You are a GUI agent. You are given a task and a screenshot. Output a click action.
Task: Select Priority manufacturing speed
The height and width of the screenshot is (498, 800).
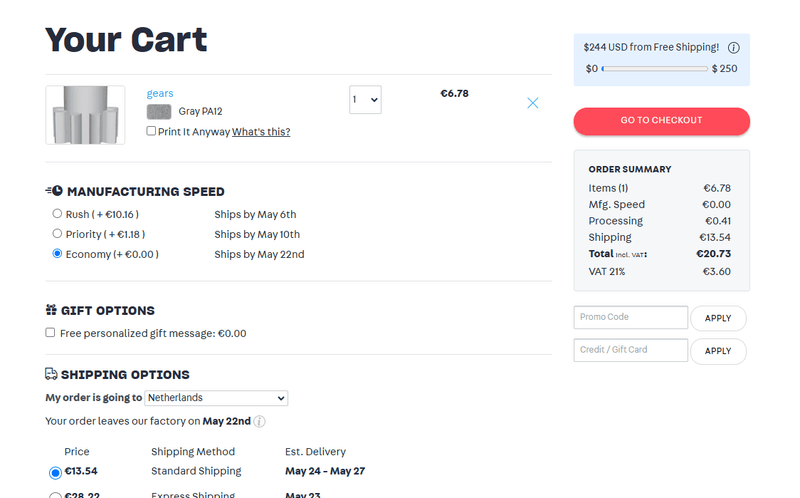click(57, 234)
